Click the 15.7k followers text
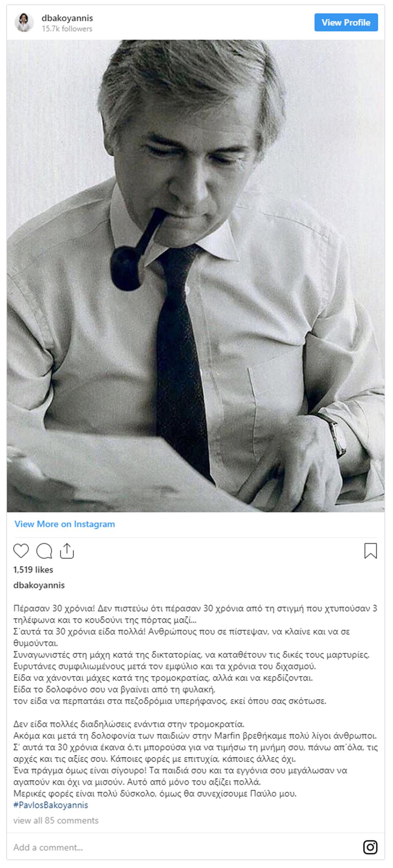Viewport: 393px width, 868px height. (67, 29)
